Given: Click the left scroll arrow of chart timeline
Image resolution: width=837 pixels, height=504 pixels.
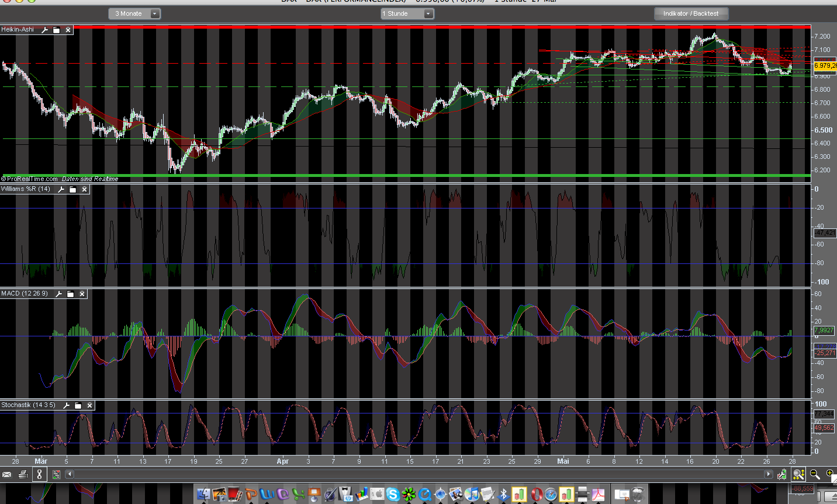Looking at the screenshot, I should (70, 474).
